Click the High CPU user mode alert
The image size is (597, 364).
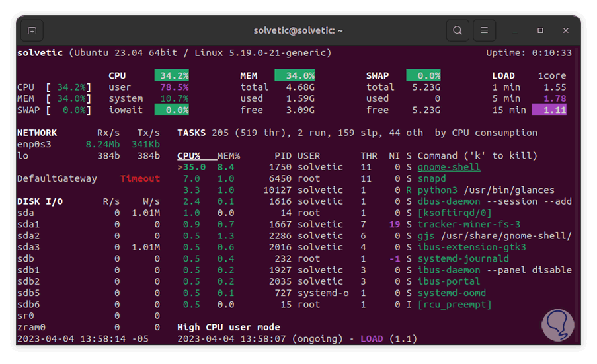click(x=229, y=327)
